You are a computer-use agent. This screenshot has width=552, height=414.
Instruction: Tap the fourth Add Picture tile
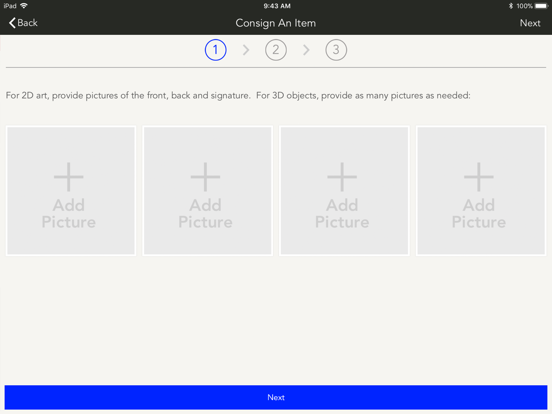pyautogui.click(x=481, y=191)
